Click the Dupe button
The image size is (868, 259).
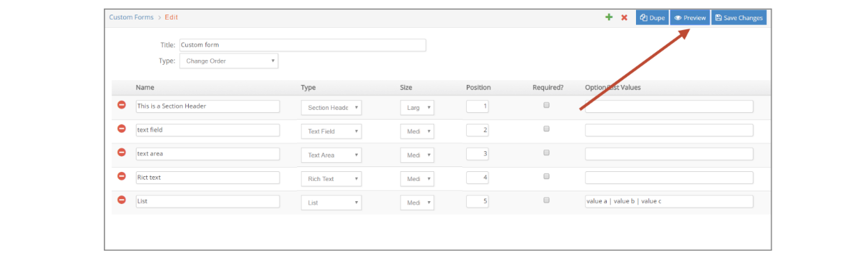click(652, 17)
